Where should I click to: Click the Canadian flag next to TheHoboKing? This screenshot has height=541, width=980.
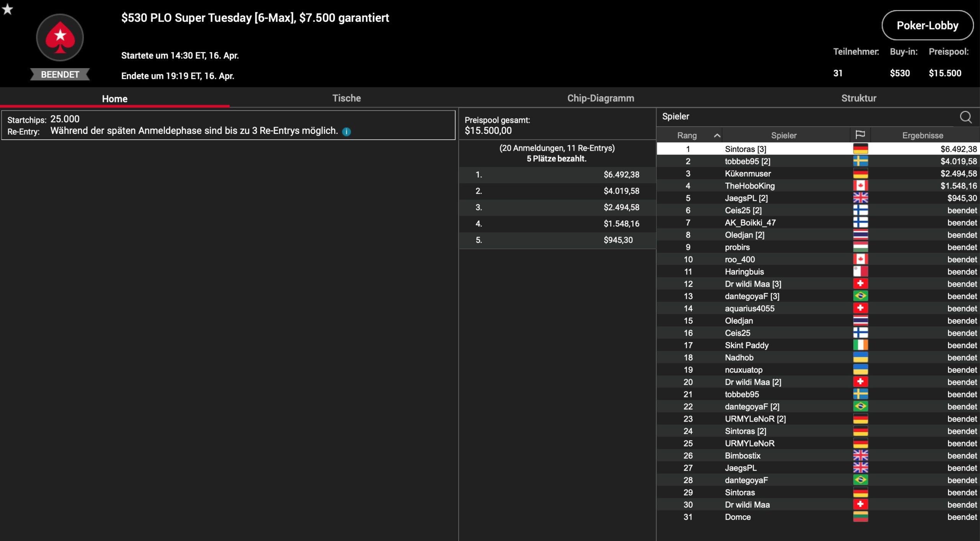coord(860,186)
